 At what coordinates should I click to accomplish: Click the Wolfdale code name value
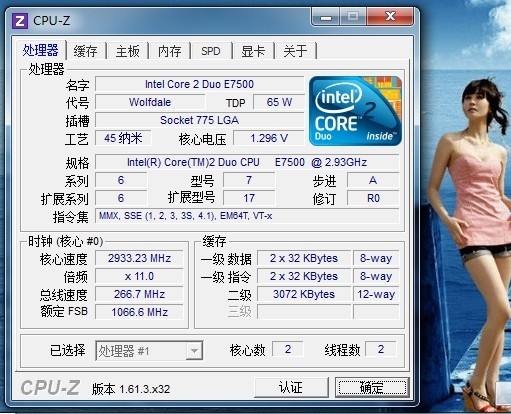(x=150, y=102)
